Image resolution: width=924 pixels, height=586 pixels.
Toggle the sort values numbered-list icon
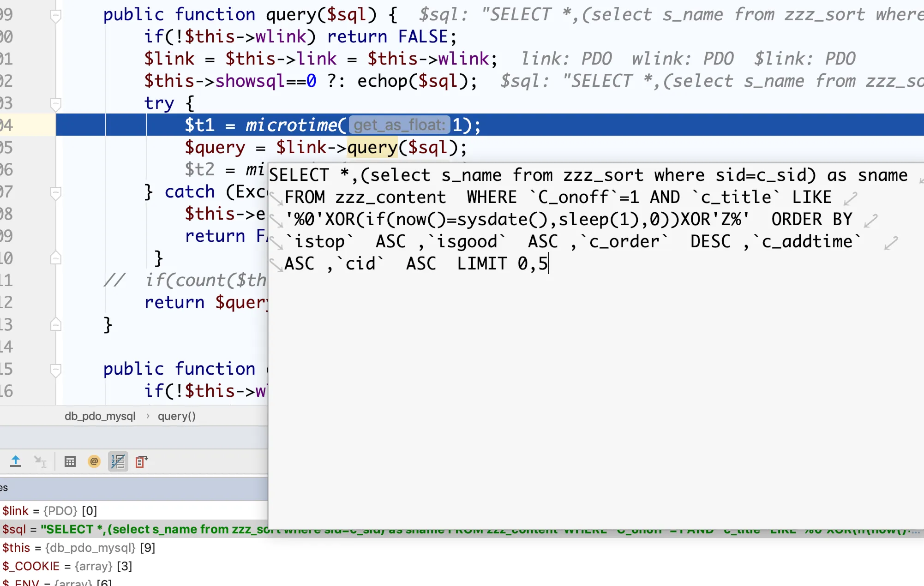[x=118, y=461]
